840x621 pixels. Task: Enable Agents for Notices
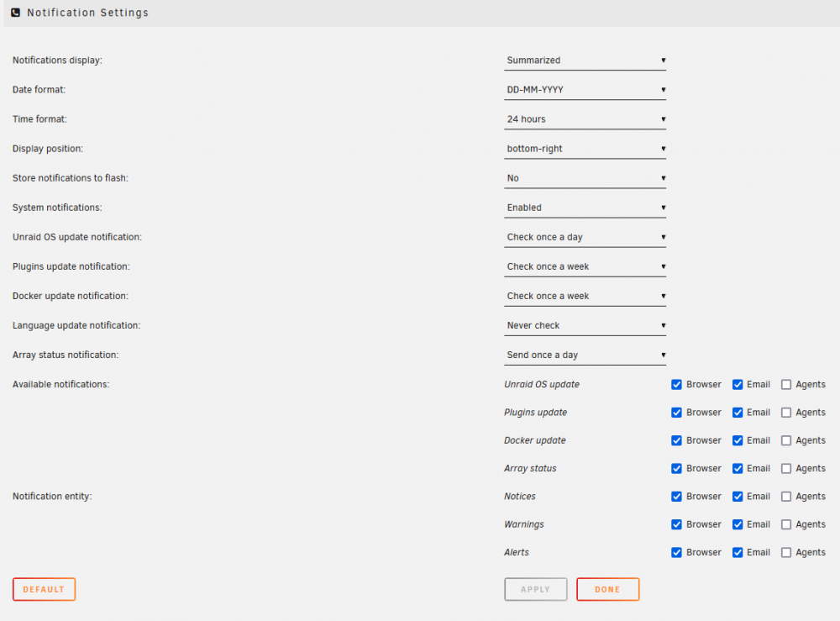[786, 497]
